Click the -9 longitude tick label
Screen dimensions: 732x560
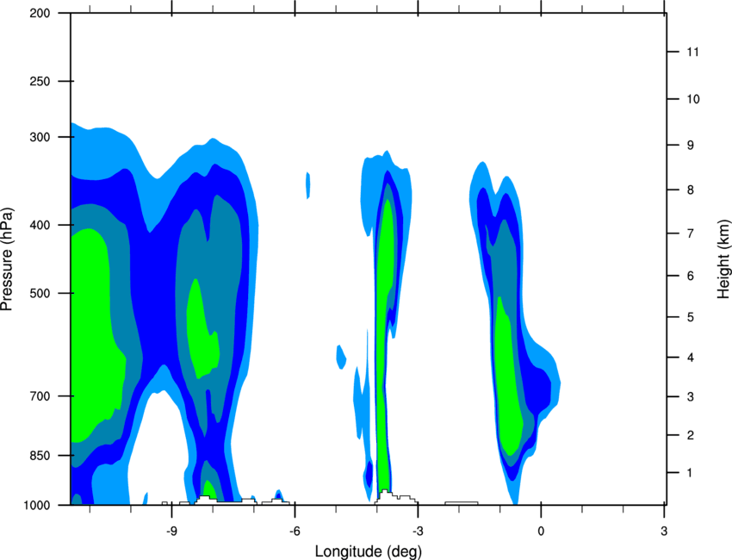[171, 532]
